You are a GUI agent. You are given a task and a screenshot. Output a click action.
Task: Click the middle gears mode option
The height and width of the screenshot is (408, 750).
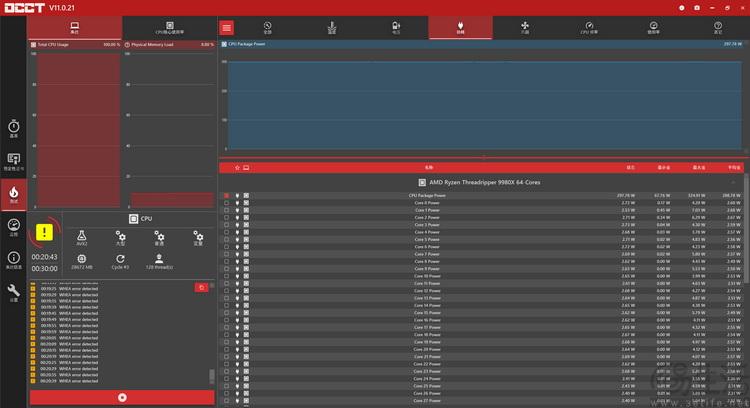159,238
